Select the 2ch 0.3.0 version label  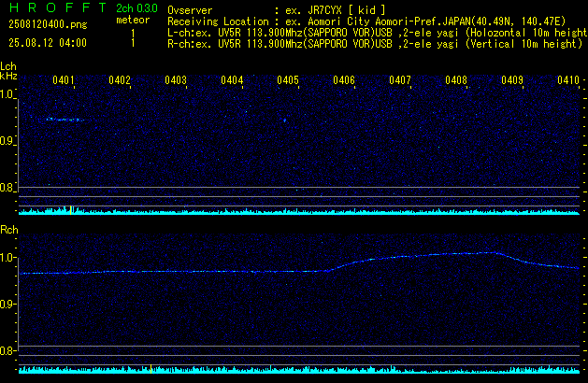click(x=136, y=8)
